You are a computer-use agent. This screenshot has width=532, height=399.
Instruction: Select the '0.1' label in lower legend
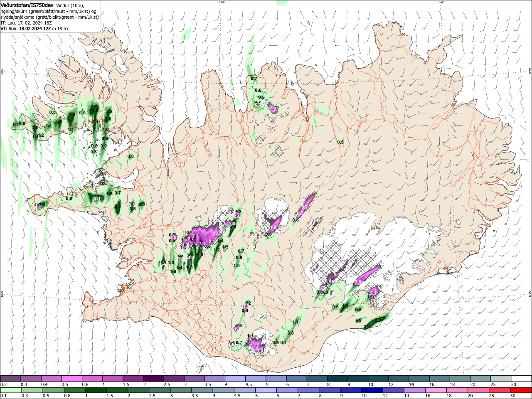[x=3, y=396]
